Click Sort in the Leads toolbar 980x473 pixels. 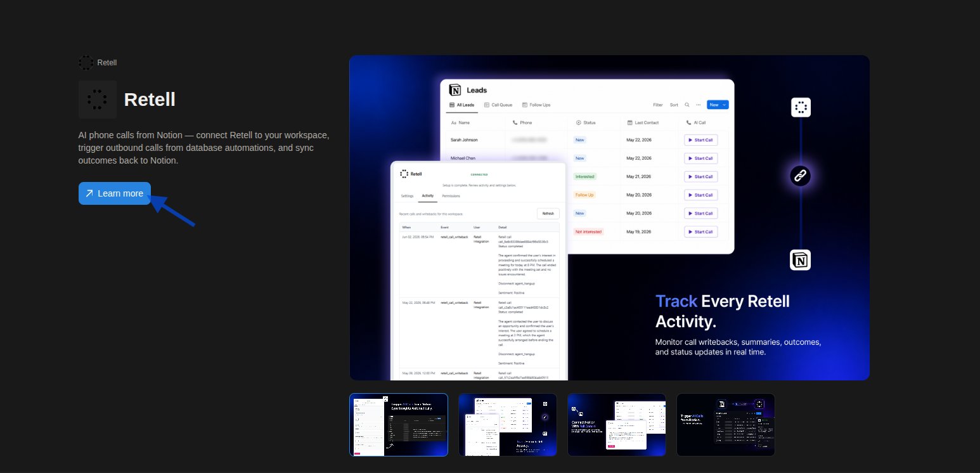click(x=674, y=105)
